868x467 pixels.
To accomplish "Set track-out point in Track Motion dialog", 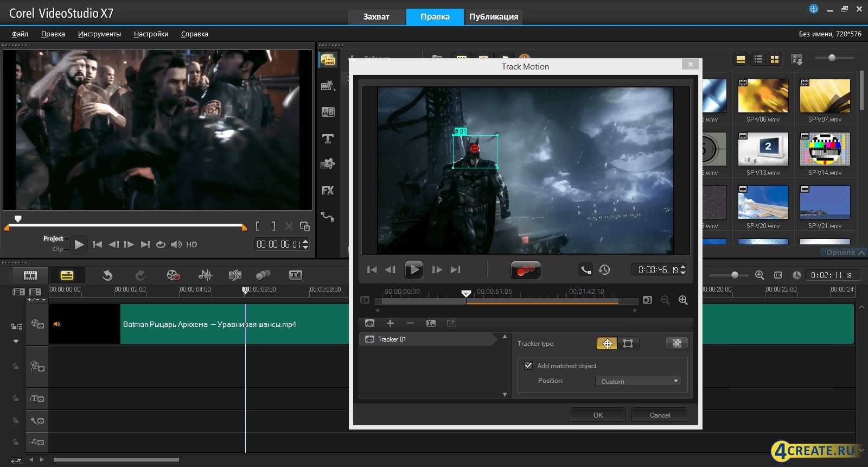I will tap(647, 300).
